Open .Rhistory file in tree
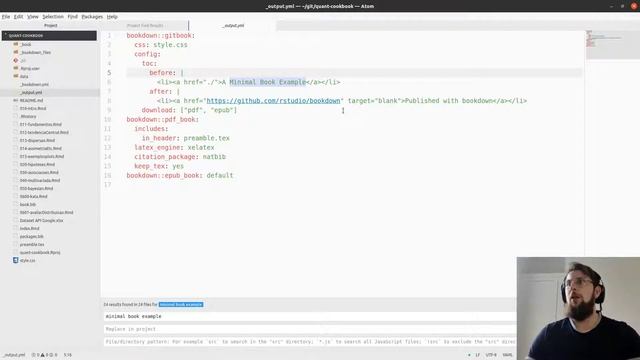640x360 pixels. [28, 116]
